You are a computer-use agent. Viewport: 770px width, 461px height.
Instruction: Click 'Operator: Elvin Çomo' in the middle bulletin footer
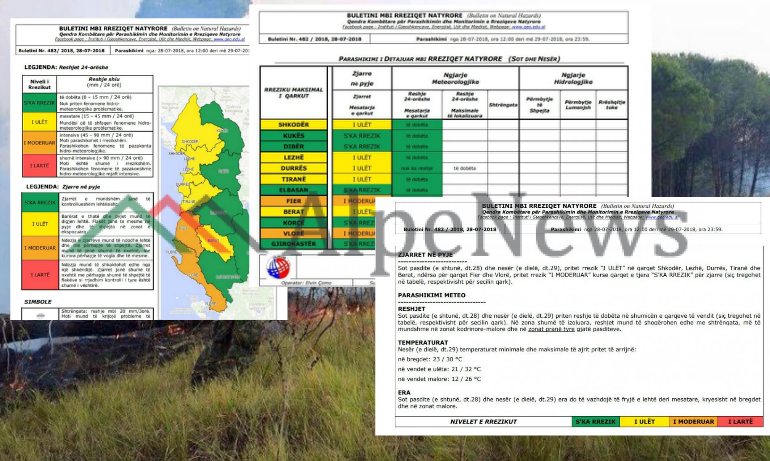(306, 283)
